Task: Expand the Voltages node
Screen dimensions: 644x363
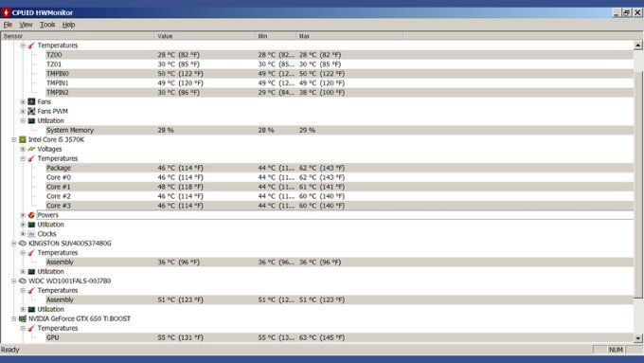Action: (23, 149)
